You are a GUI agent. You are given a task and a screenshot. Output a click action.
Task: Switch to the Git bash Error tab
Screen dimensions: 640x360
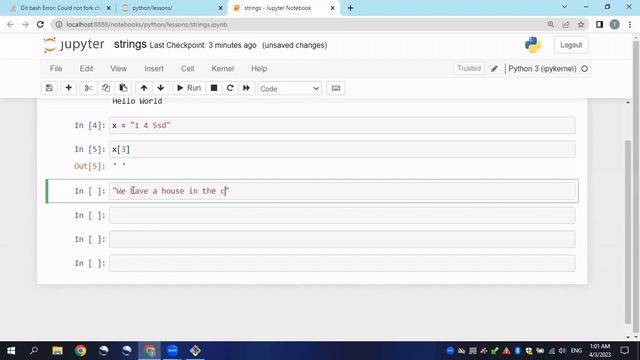60,8
